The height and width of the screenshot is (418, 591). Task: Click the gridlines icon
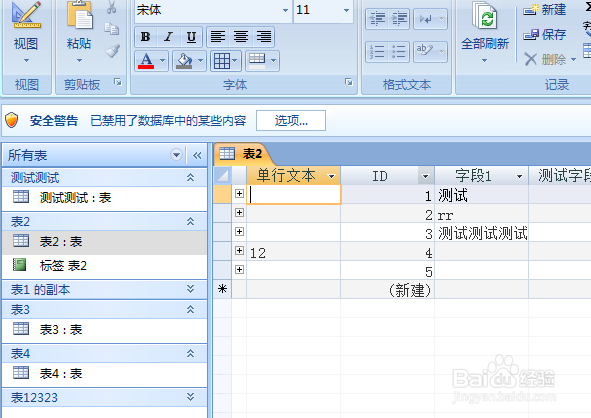tap(222, 61)
